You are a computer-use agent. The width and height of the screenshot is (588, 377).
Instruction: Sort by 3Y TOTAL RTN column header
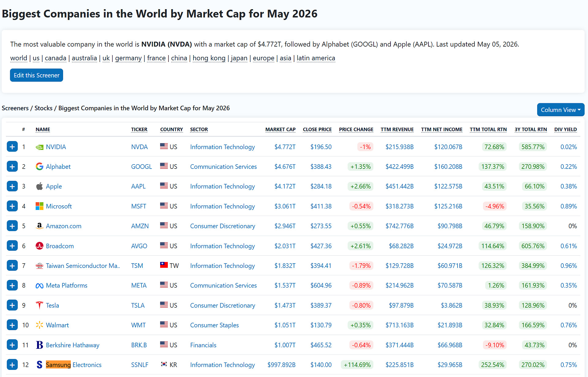coord(531,130)
